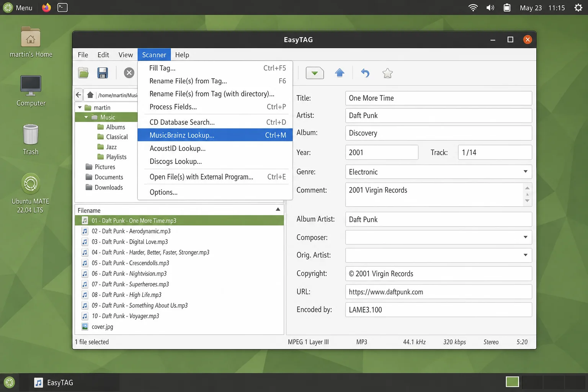This screenshot has height=392, width=588.
Task: Click the round X toolbar icon
Action: tap(129, 73)
